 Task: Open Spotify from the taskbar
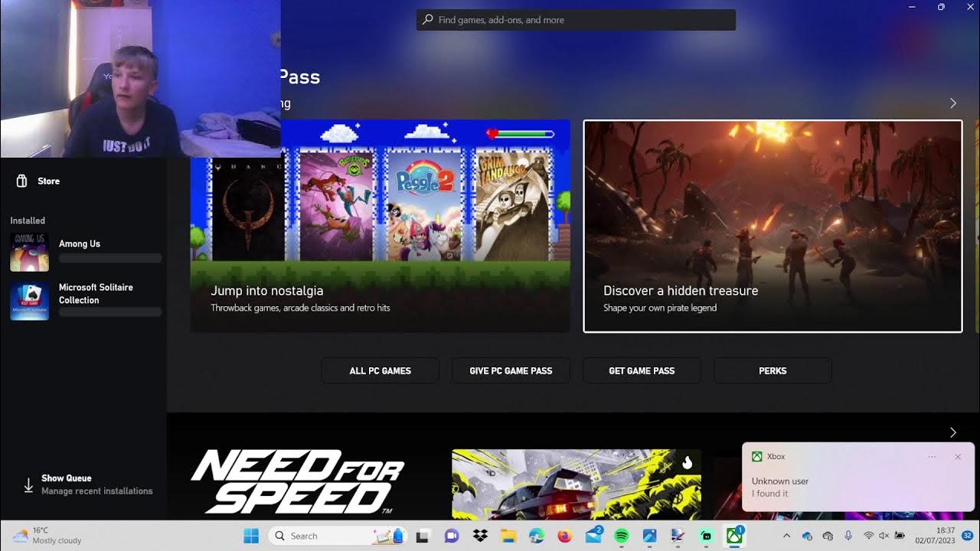[622, 536]
